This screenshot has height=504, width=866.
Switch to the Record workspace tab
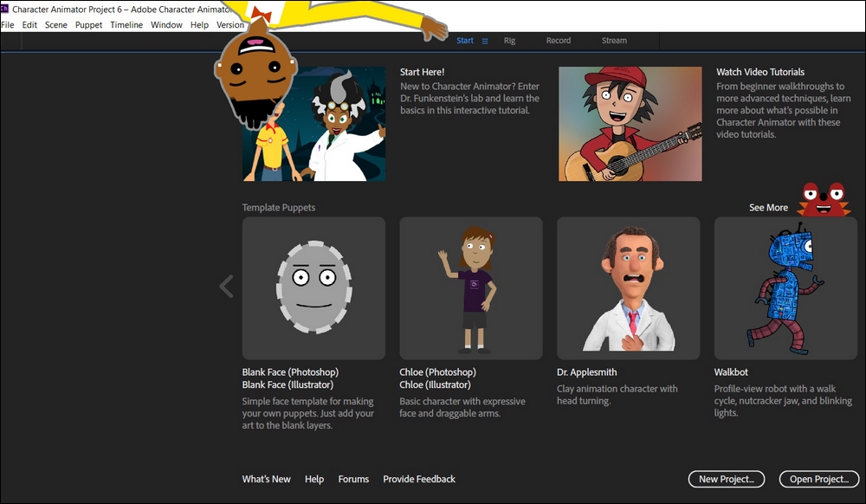click(x=559, y=41)
